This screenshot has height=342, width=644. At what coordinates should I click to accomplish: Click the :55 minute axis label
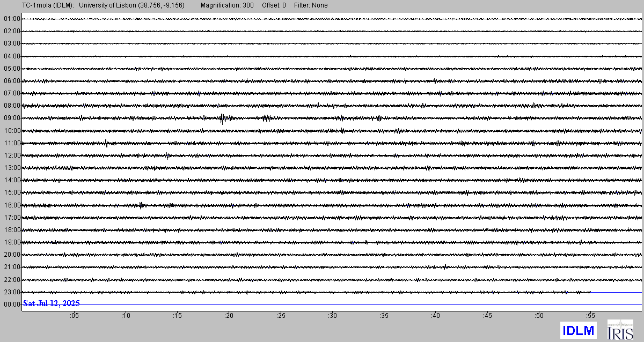[x=590, y=316]
